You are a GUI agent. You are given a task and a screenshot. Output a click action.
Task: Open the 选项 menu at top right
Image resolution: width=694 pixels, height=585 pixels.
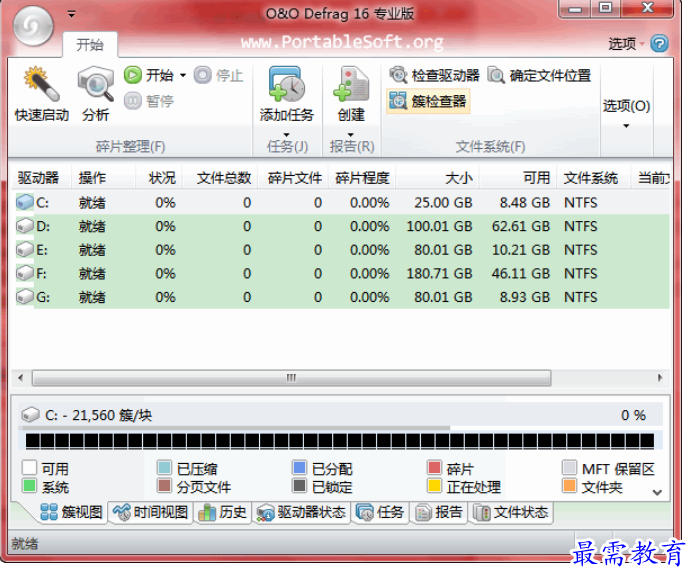pyautogui.click(x=625, y=43)
